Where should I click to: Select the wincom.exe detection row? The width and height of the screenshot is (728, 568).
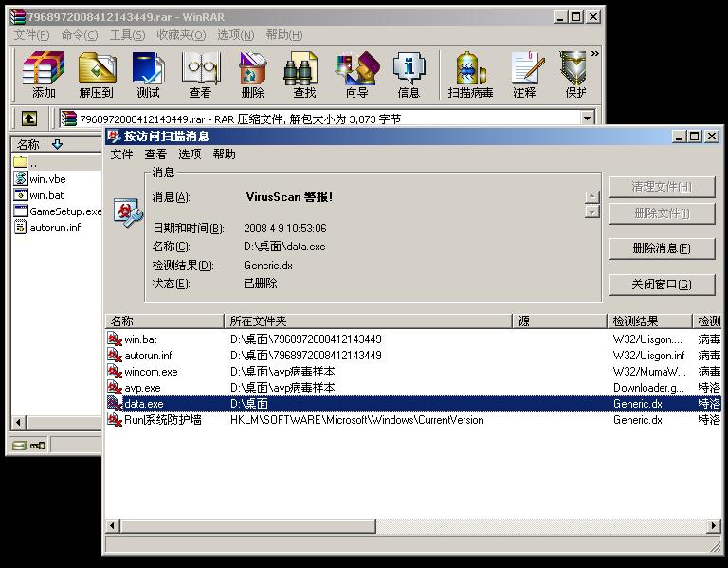[x=413, y=372]
